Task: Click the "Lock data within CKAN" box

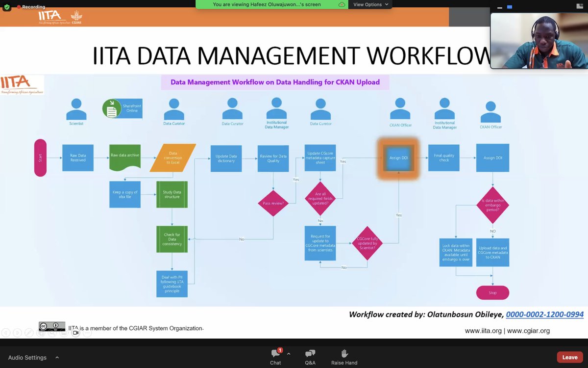Action: 456,252
